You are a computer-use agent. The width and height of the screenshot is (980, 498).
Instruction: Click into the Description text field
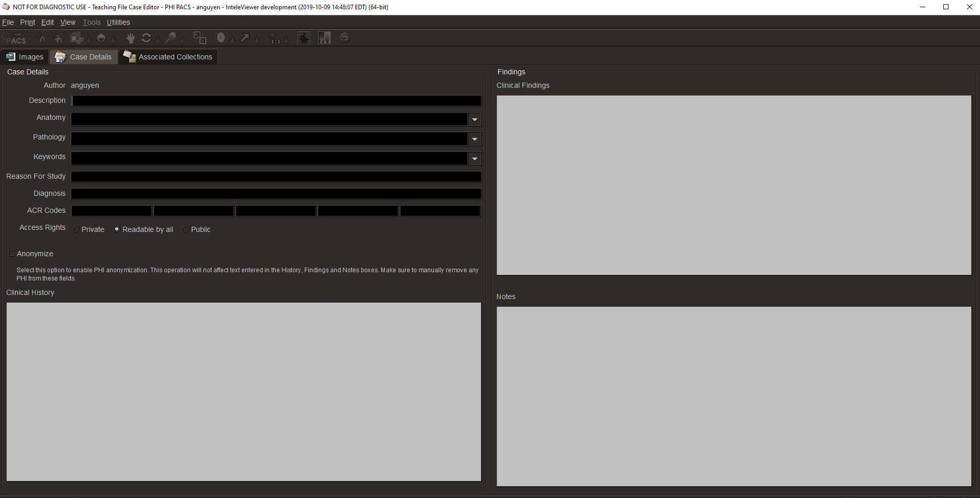pos(276,101)
